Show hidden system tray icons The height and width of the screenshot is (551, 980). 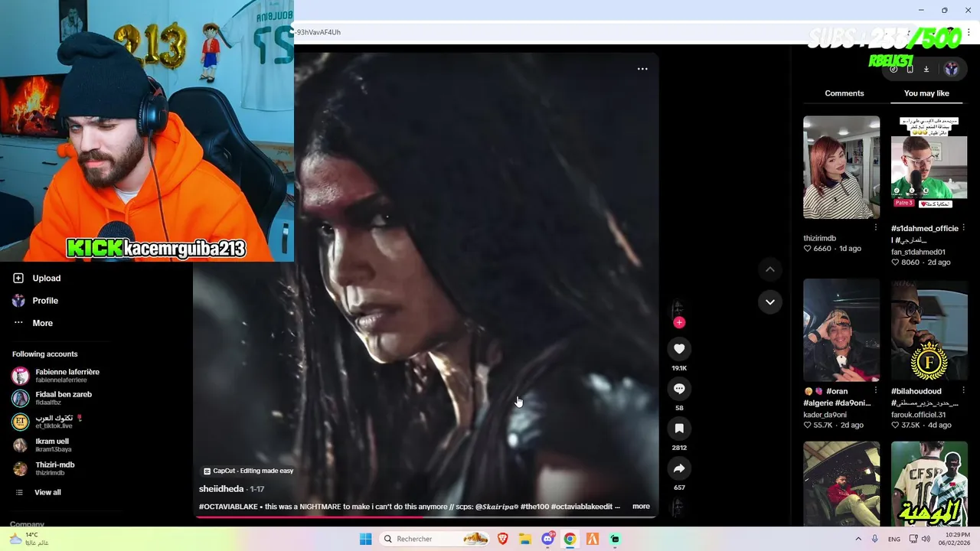857,539
